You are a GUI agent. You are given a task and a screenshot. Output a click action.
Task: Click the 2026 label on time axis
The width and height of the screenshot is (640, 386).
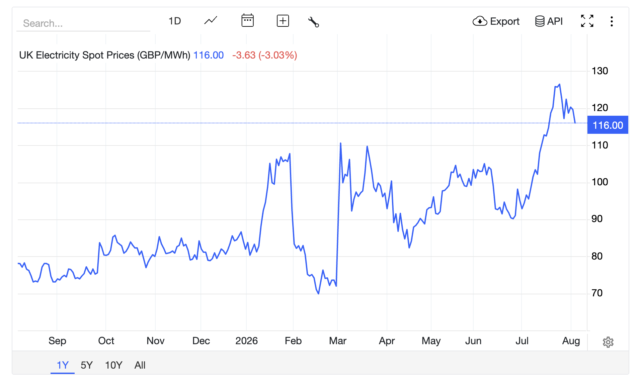pos(247,341)
